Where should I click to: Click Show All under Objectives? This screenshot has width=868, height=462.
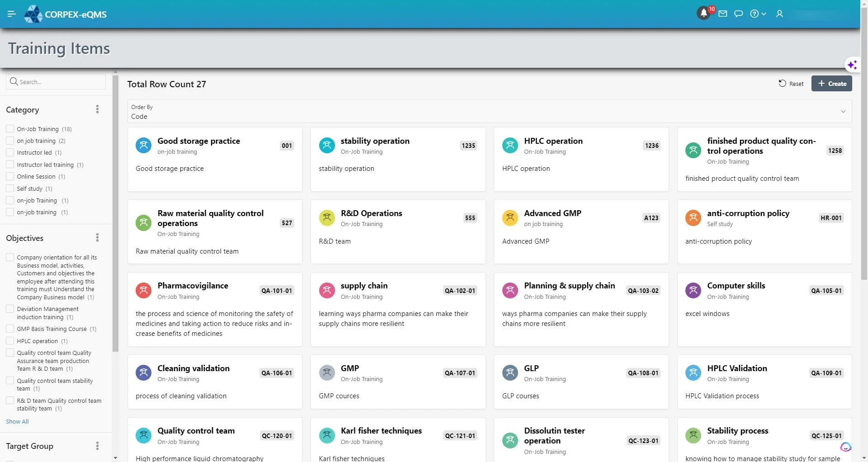coord(17,421)
